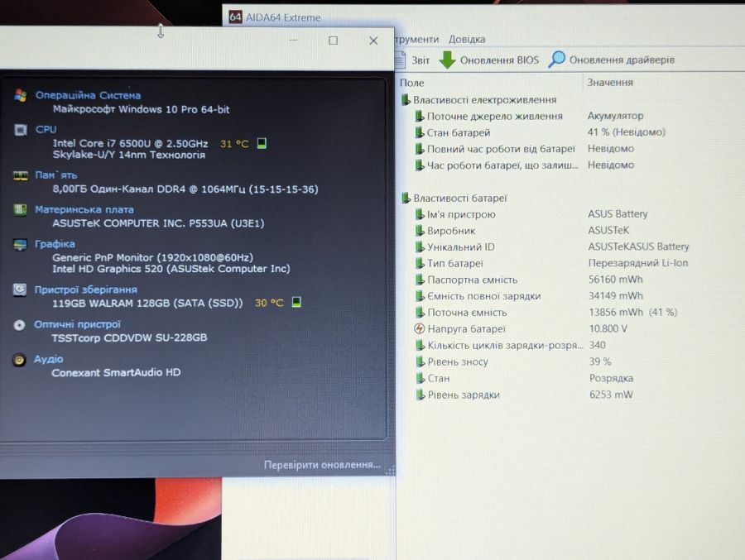Click the motherboard icon by Материнська плата

(x=20, y=209)
